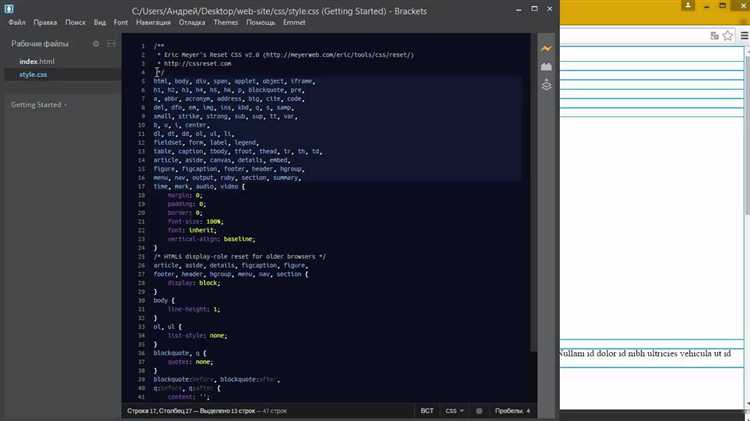Viewport: 750px width, 421px height.
Task: Click the Extract layers icon in right toolbar
Action: click(546, 86)
